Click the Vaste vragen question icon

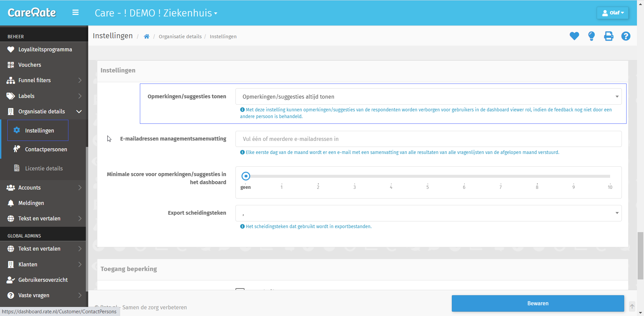pos(11,295)
